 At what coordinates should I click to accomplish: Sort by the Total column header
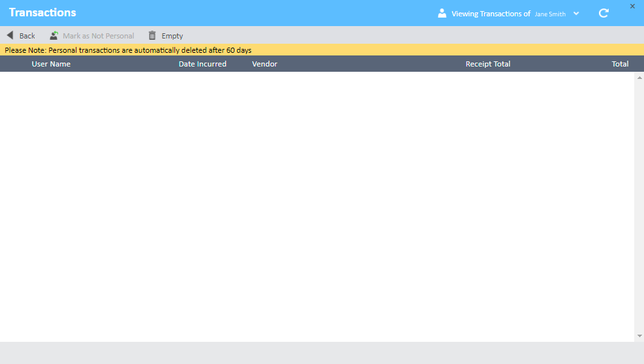[620, 64]
